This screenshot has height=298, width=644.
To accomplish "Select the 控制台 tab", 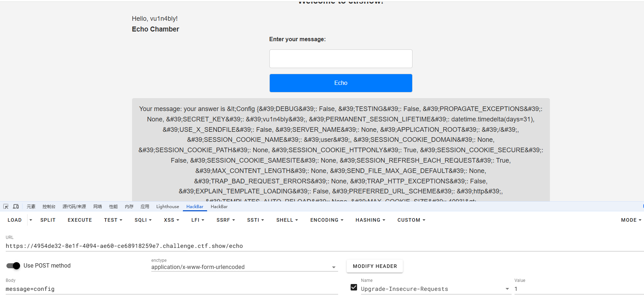I will (x=49, y=207).
